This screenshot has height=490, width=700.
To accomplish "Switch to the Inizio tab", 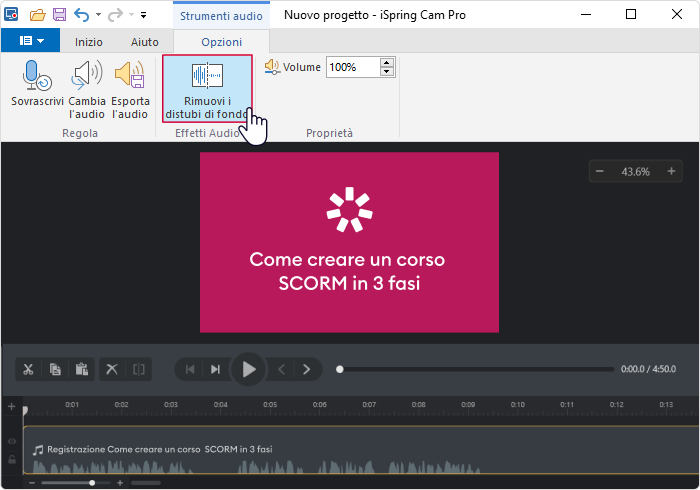I will 89,41.
